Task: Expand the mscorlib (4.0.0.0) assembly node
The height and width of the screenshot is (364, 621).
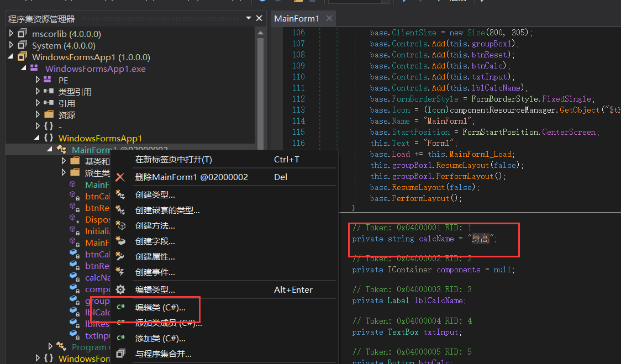Action: coord(12,34)
